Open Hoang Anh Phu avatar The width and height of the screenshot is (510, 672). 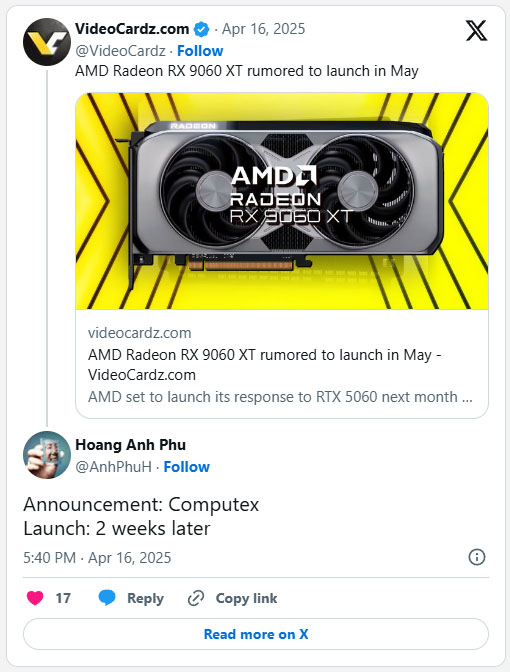(47, 455)
